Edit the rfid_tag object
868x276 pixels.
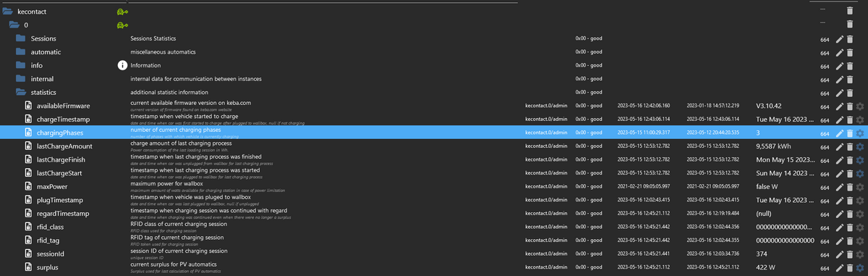pyautogui.click(x=840, y=241)
